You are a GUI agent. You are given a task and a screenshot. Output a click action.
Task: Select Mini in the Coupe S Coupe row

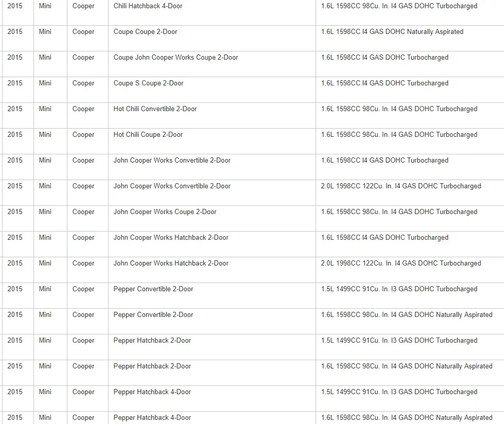pyautogui.click(x=45, y=83)
